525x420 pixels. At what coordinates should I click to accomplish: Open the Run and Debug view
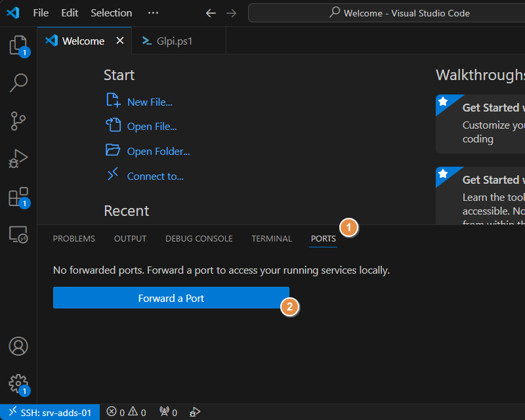[18, 157]
